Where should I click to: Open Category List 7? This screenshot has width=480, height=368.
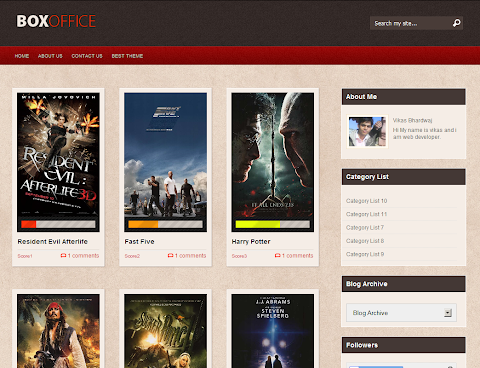(365, 228)
